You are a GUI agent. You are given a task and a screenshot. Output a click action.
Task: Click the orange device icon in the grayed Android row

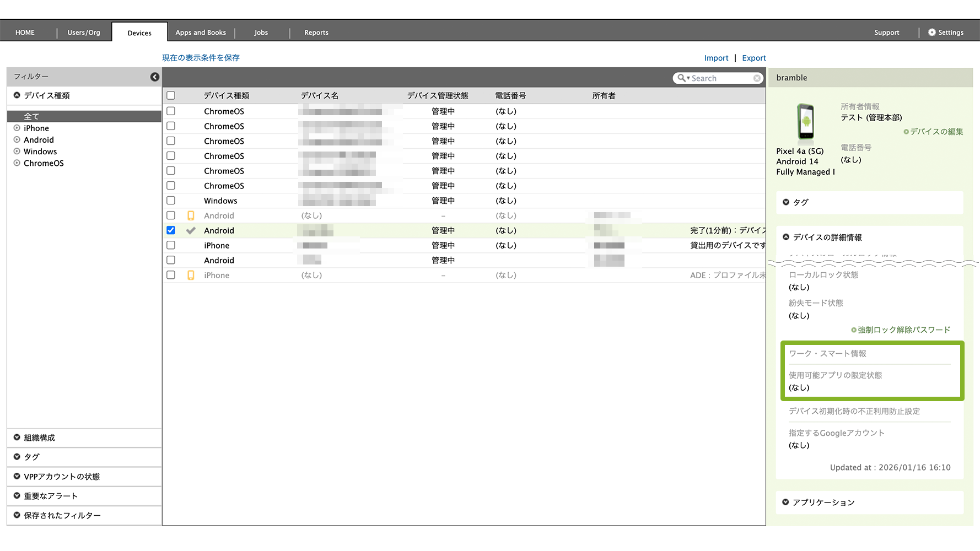pyautogui.click(x=191, y=216)
